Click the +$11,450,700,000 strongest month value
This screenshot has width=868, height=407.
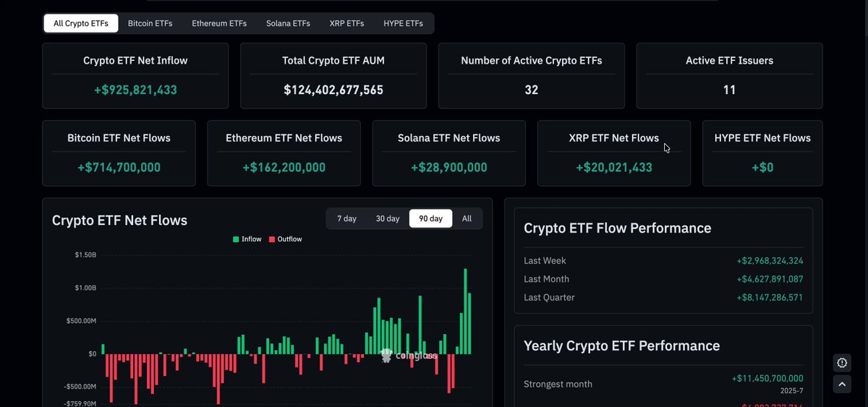pyautogui.click(x=767, y=378)
